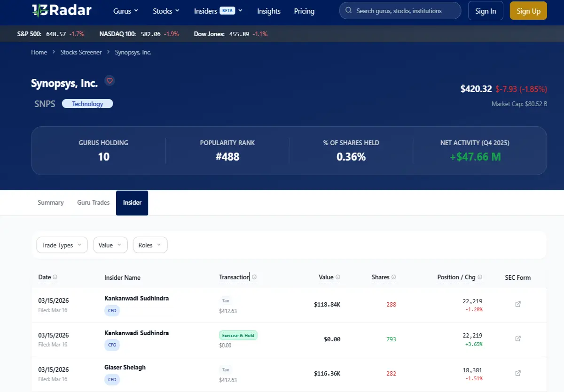
Task: Click the Shares column header
Action: pos(380,277)
